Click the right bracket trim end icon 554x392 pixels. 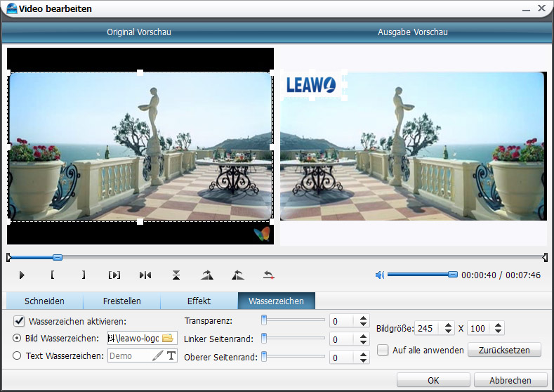83,275
